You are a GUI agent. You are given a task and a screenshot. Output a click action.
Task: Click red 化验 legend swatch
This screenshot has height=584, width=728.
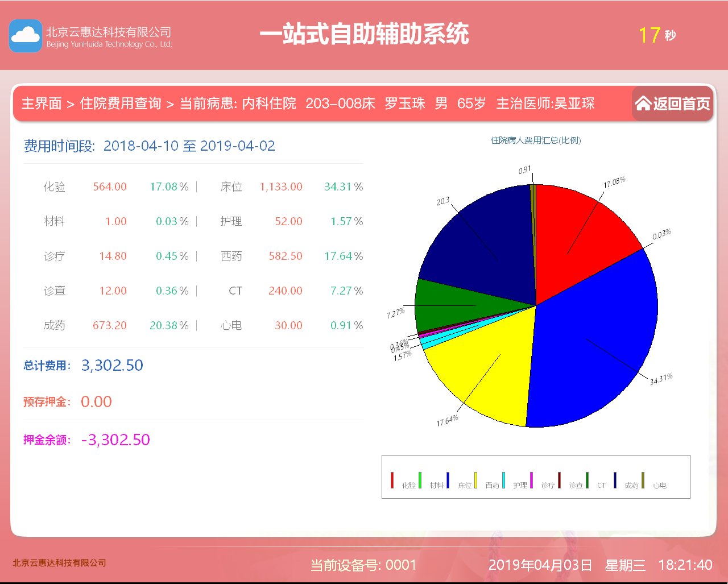pos(392,480)
